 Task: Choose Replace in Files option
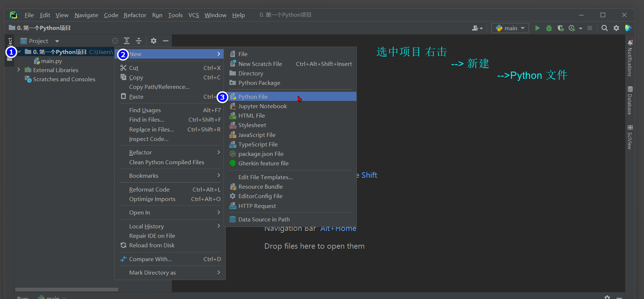coord(170,129)
